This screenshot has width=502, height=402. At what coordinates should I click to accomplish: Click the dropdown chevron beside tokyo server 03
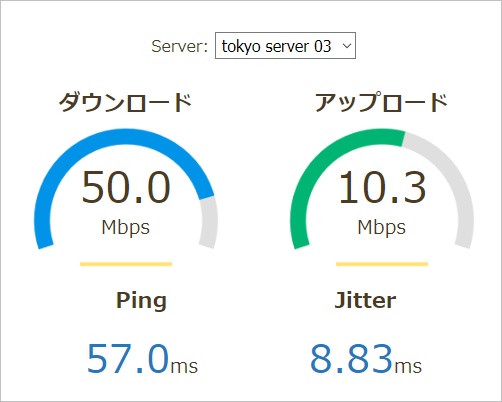pyautogui.click(x=347, y=46)
